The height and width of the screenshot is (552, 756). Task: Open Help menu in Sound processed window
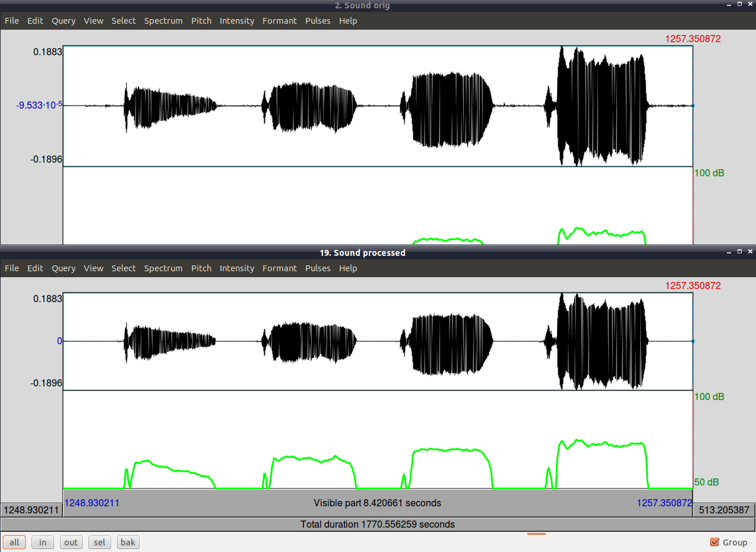pyautogui.click(x=348, y=268)
